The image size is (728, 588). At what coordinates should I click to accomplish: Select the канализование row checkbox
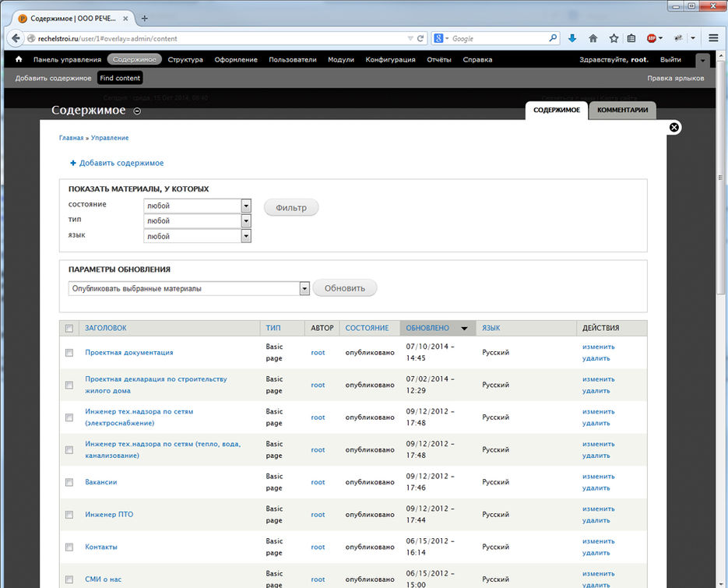pyautogui.click(x=69, y=450)
